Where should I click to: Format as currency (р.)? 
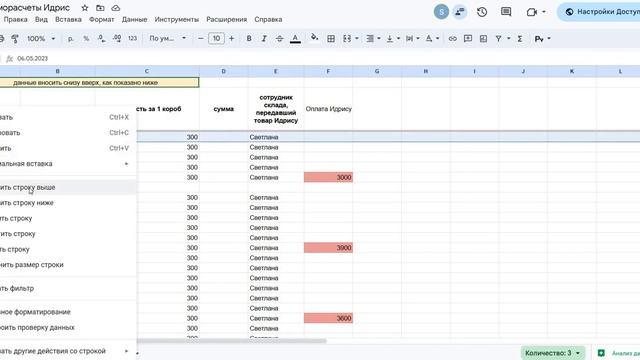click(71, 38)
